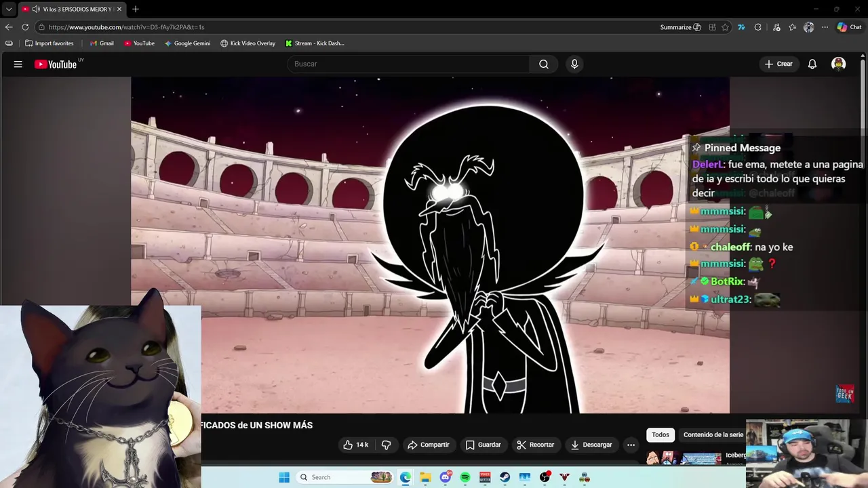Click the taskbar Search box

(345, 477)
